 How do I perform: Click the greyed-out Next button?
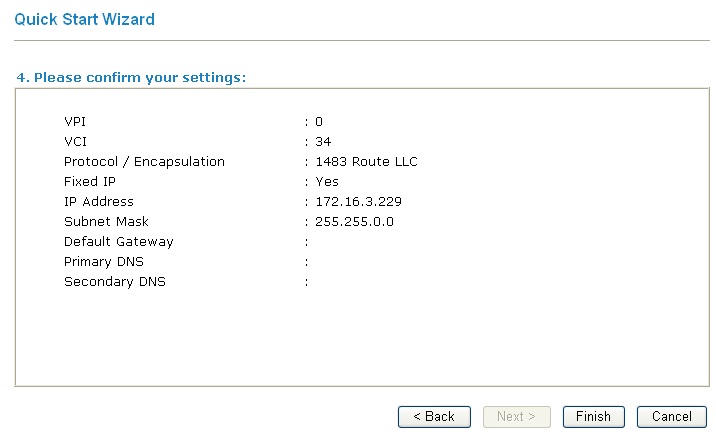(516, 416)
